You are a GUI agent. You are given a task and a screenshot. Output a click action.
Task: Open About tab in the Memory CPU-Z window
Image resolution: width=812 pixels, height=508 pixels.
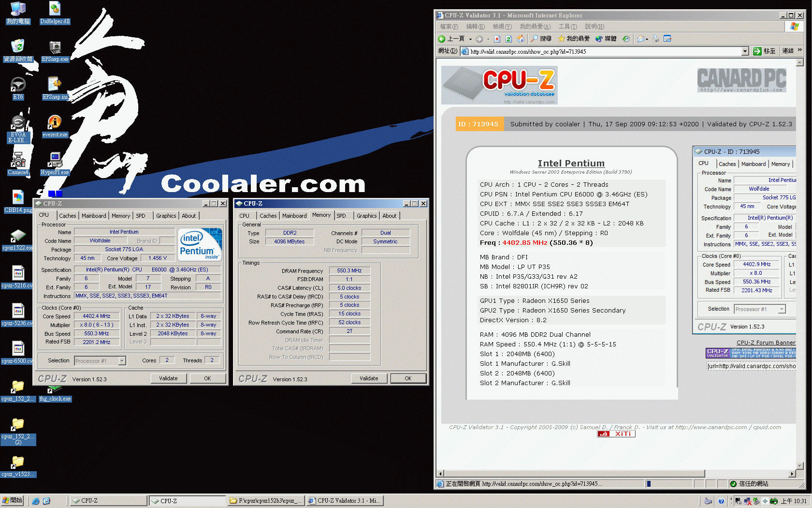(390, 216)
